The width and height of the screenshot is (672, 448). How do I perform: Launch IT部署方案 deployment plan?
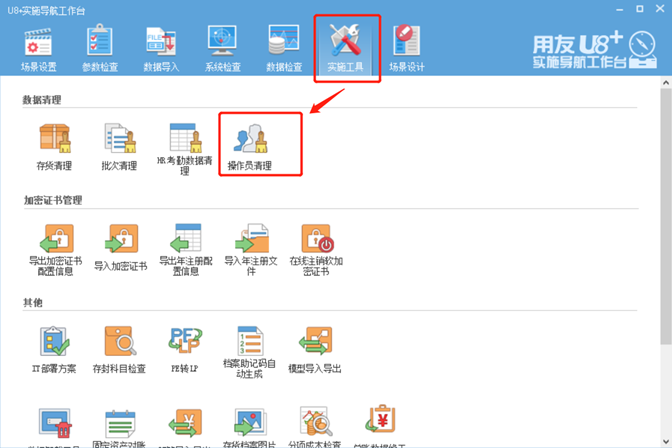pyautogui.click(x=54, y=344)
